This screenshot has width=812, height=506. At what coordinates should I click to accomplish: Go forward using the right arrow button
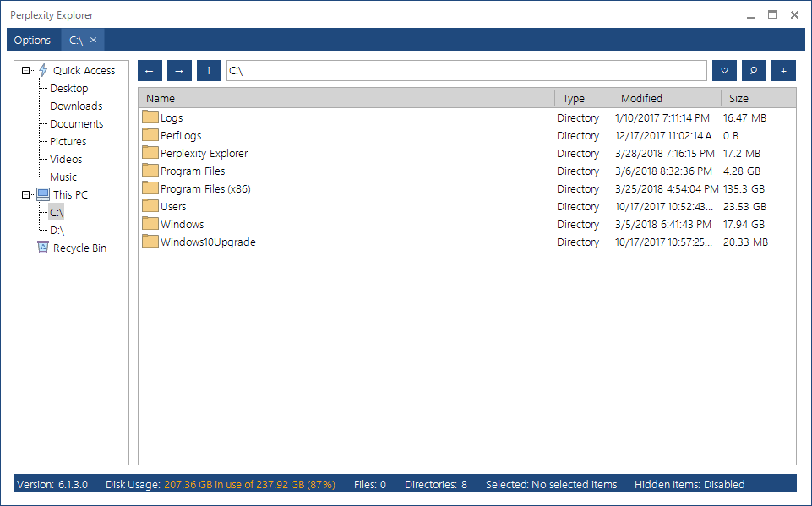coord(179,70)
